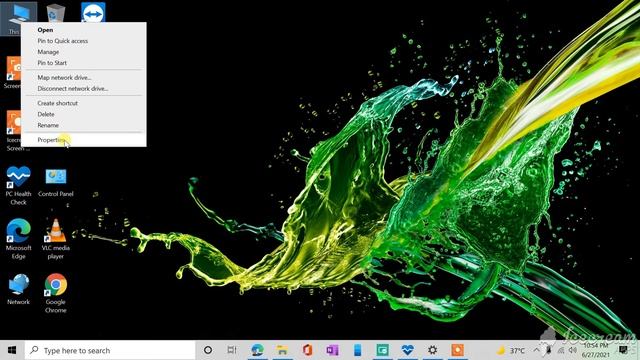Click the taskbar clock and date
Image resolution: width=640 pixels, height=360 pixels.
[x=596, y=350]
